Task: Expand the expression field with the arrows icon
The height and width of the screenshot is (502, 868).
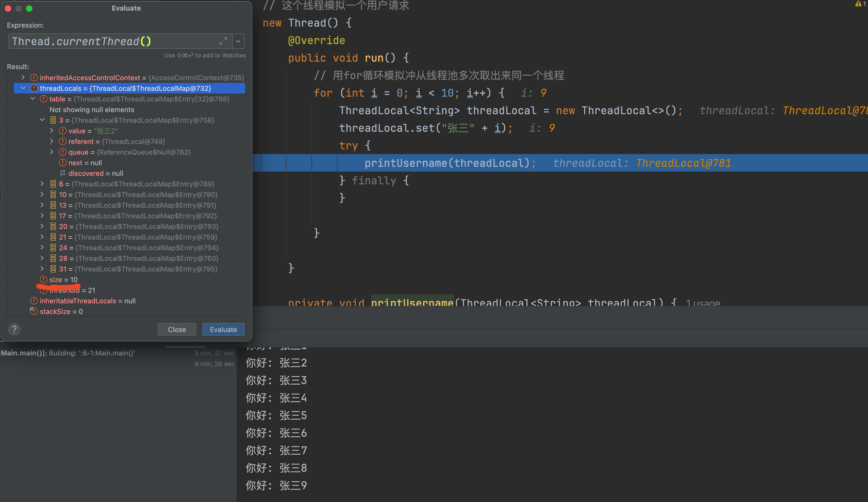Action: point(223,41)
